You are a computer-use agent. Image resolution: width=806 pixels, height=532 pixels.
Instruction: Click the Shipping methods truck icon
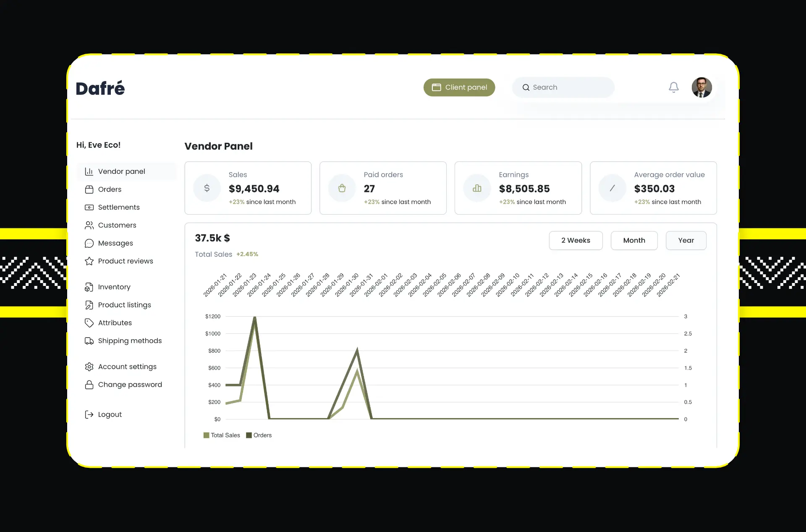pyautogui.click(x=89, y=341)
